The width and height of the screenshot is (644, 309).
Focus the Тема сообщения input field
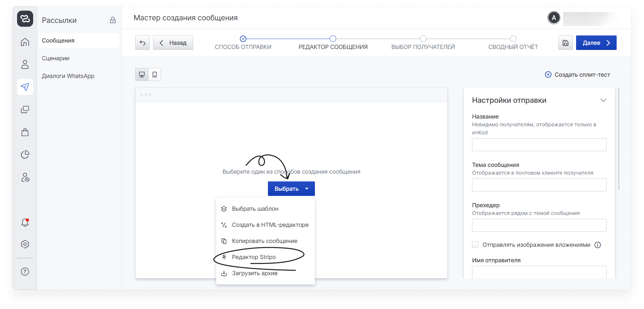(539, 185)
